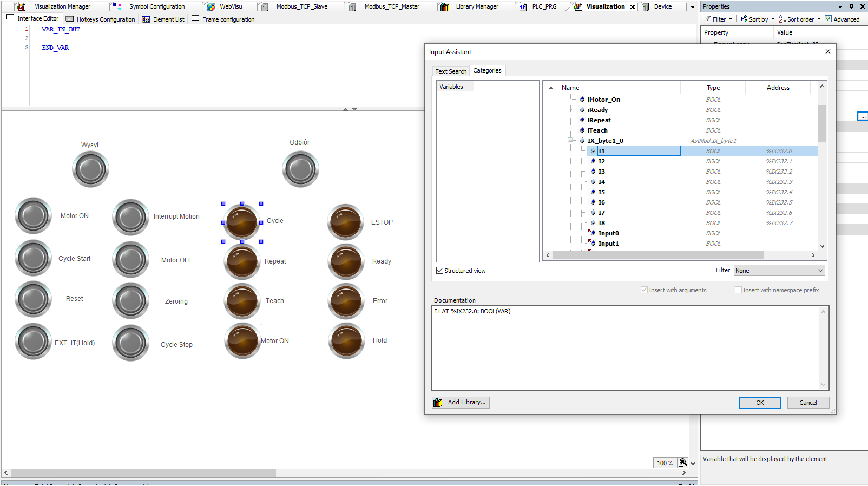The height and width of the screenshot is (486, 868).
Task: Open the editor tab list dropdown arrow
Action: click(x=692, y=7)
